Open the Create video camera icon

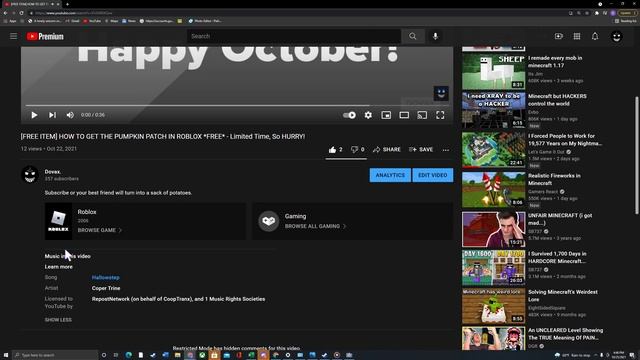(x=558, y=36)
